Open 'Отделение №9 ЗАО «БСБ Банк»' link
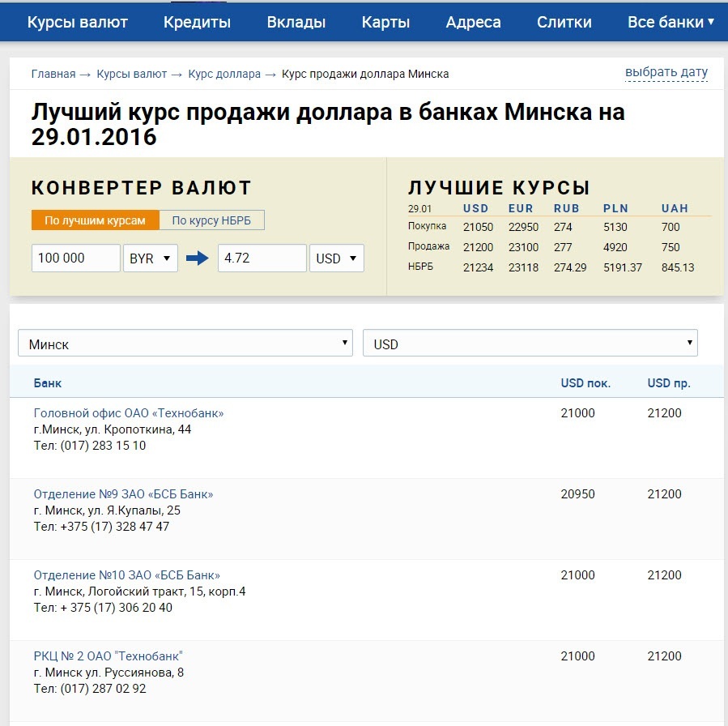Screen dimensions: 728x726 123,494
